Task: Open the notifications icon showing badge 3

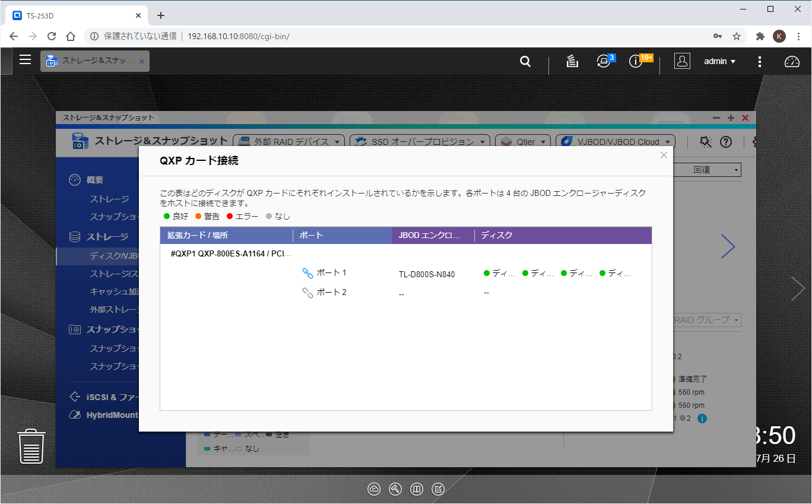Action: (604, 61)
